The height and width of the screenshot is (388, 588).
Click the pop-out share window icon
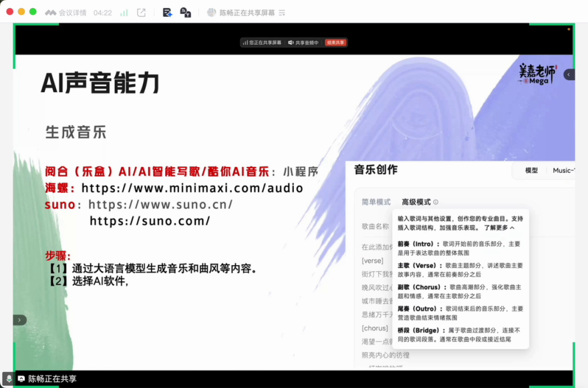tap(141, 13)
